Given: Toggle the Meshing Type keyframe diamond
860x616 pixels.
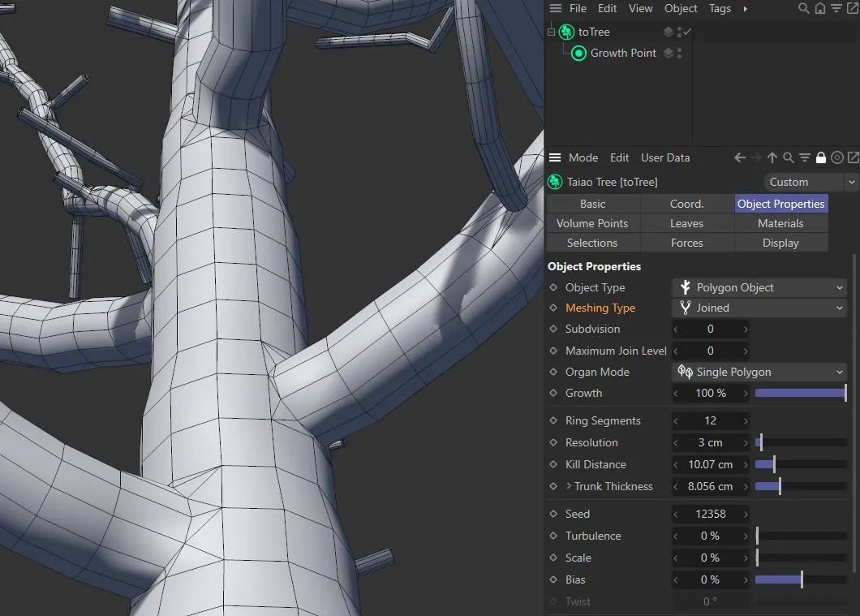Looking at the screenshot, I should [x=553, y=308].
